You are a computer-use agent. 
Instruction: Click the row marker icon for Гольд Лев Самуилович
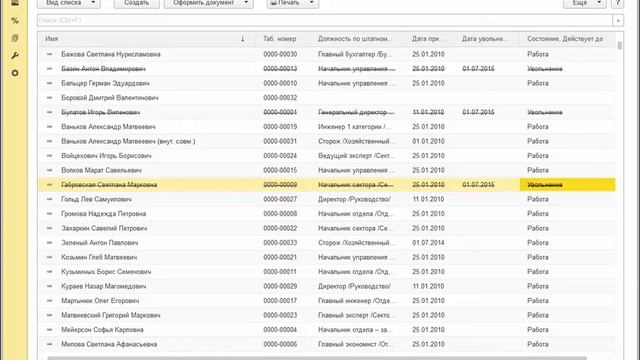point(50,199)
